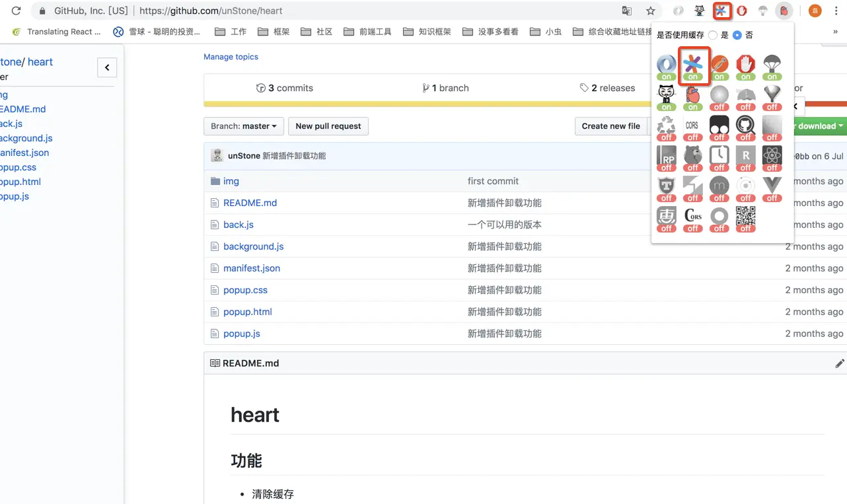Open the 没事多看看 bookmarks folder

tap(490, 32)
